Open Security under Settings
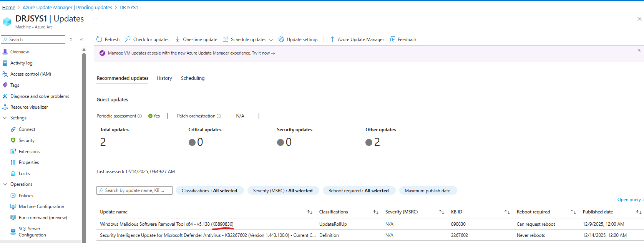 (x=27, y=141)
